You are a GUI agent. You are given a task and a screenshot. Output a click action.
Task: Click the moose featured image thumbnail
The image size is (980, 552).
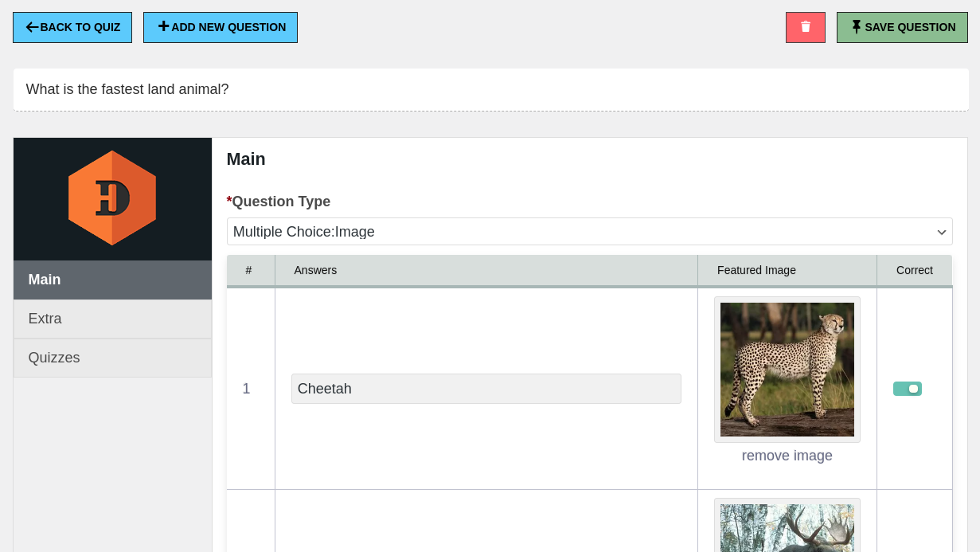pyautogui.click(x=787, y=527)
